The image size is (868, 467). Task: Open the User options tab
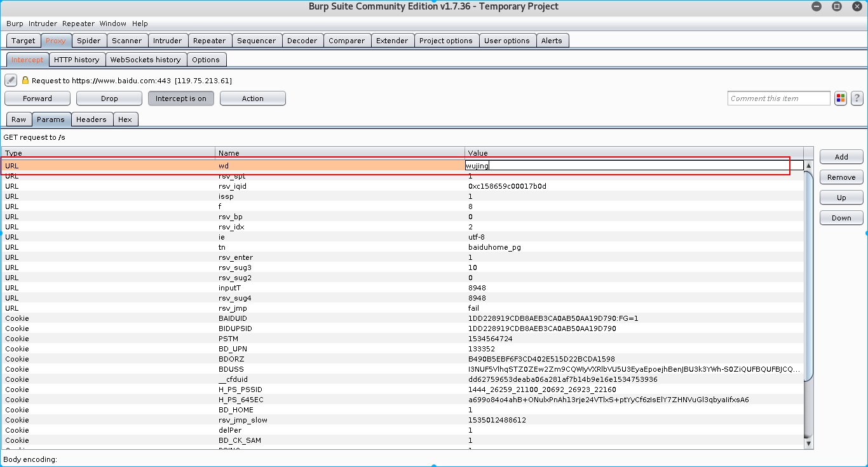pos(507,41)
